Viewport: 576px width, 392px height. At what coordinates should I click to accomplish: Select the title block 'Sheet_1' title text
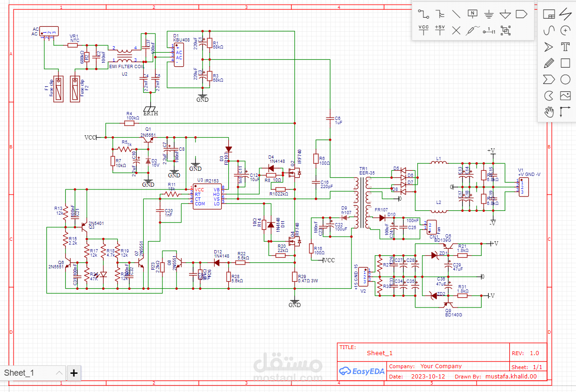click(379, 353)
